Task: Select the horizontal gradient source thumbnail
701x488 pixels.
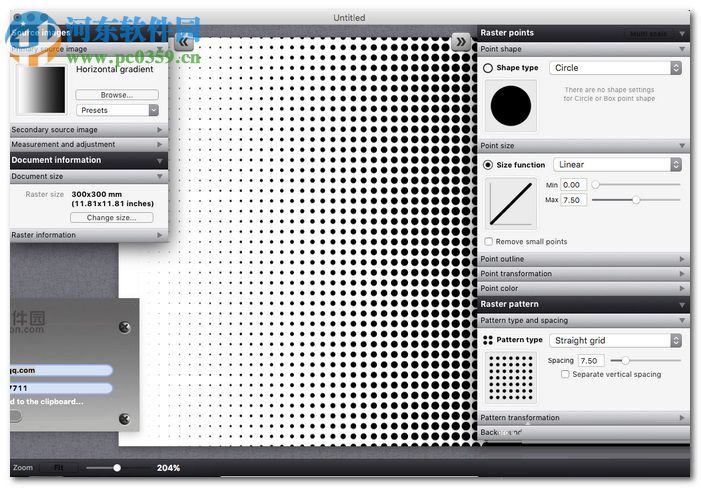Action: click(x=41, y=89)
